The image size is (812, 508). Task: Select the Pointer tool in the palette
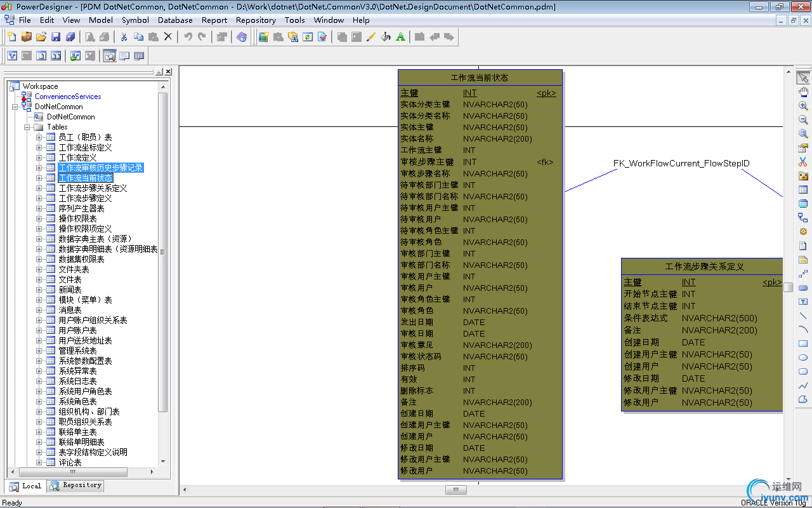coord(803,77)
